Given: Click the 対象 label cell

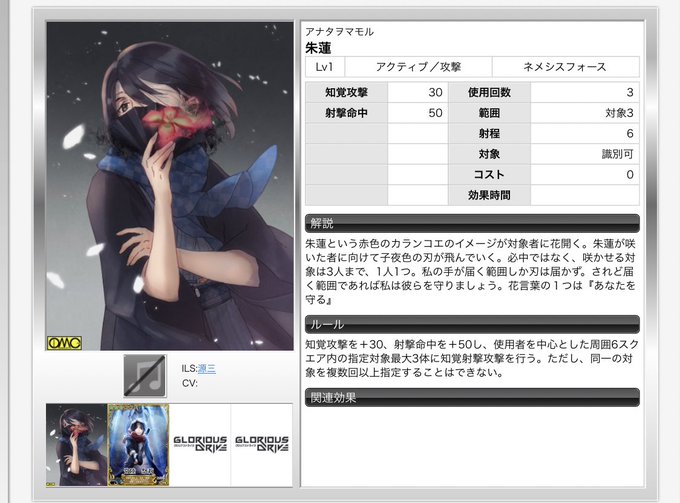Looking at the screenshot, I should 490,154.
